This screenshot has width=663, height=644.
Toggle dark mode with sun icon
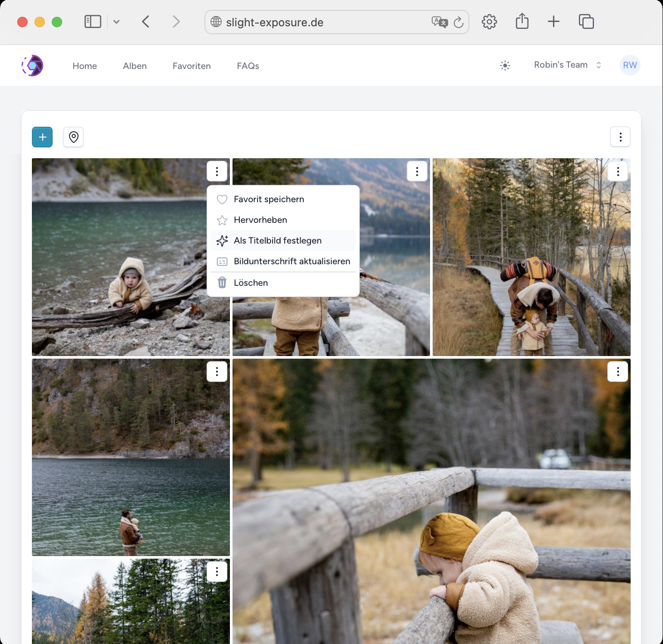(x=505, y=65)
